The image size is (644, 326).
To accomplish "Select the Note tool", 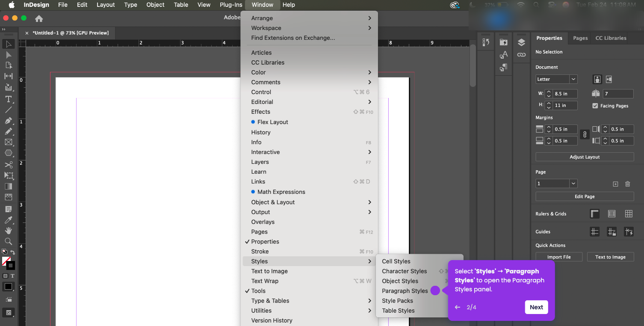I will [9, 209].
